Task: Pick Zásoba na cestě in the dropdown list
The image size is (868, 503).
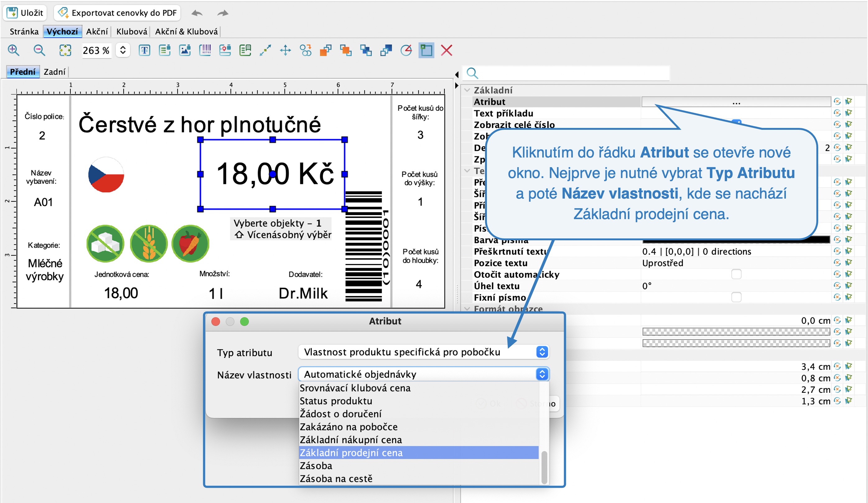Action: pyautogui.click(x=418, y=478)
